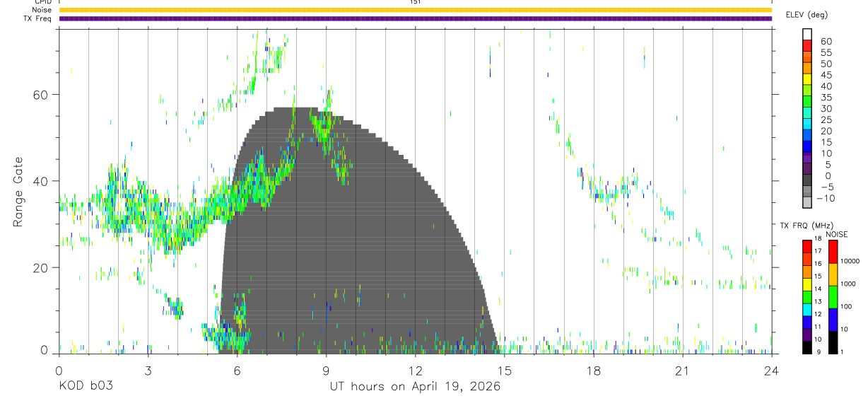The width and height of the screenshot is (868, 401).
Task: Click 'UT hours on April 19, 2026' axis title
Action: (x=415, y=387)
